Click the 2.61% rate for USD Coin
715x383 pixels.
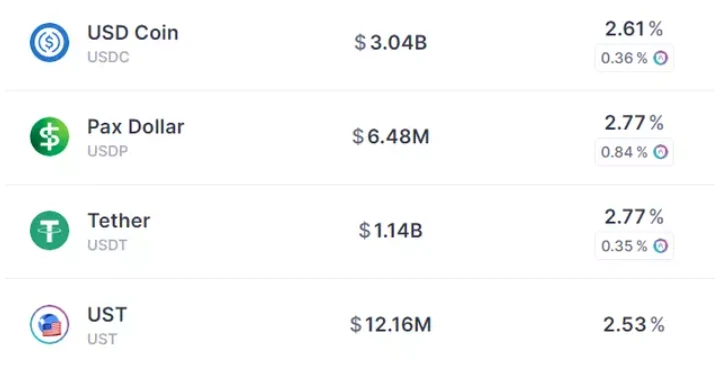pyautogui.click(x=634, y=29)
